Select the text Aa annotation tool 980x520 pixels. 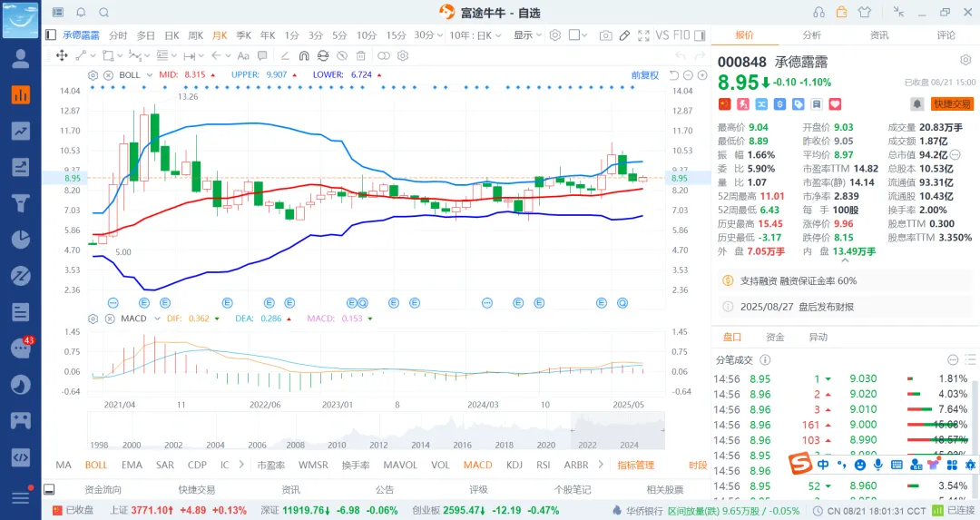(x=243, y=55)
